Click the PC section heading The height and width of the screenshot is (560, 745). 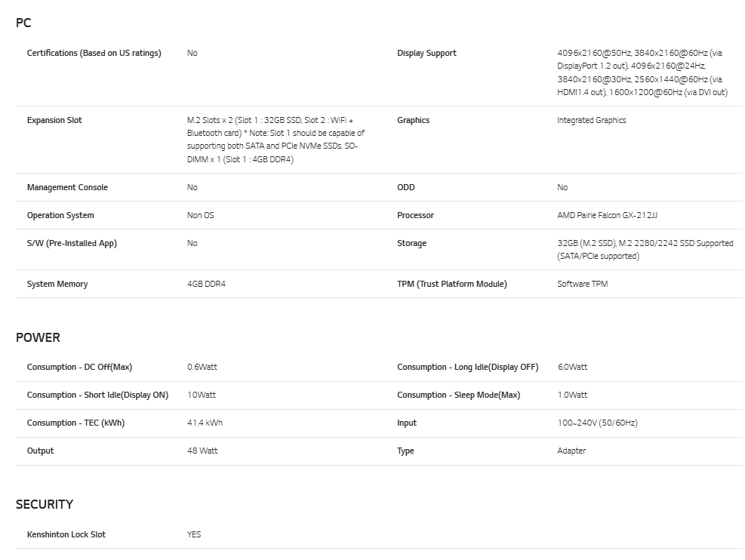[x=23, y=23]
